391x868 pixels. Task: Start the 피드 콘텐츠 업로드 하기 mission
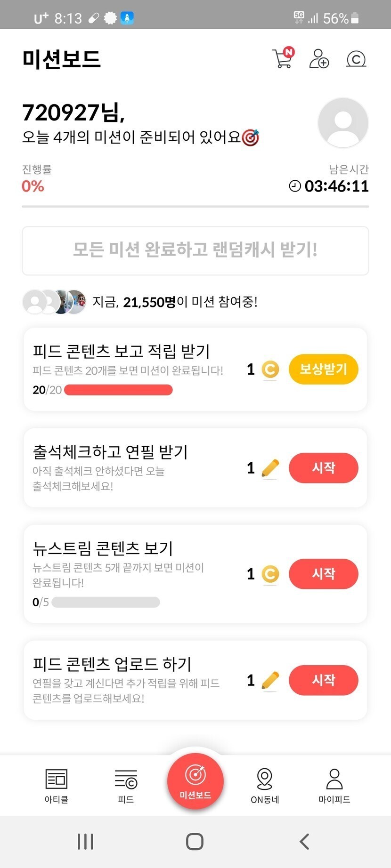(323, 680)
